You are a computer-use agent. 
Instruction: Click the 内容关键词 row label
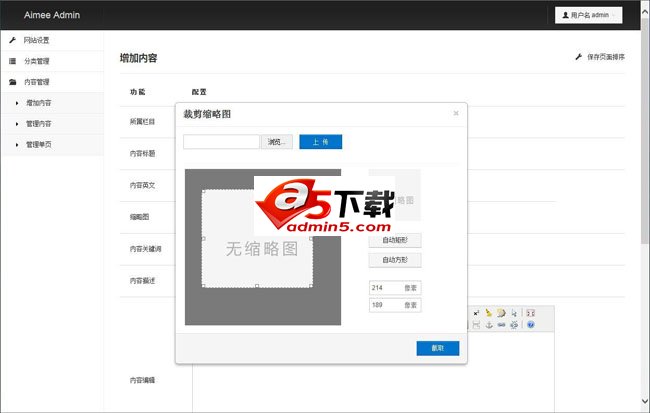[146, 249]
